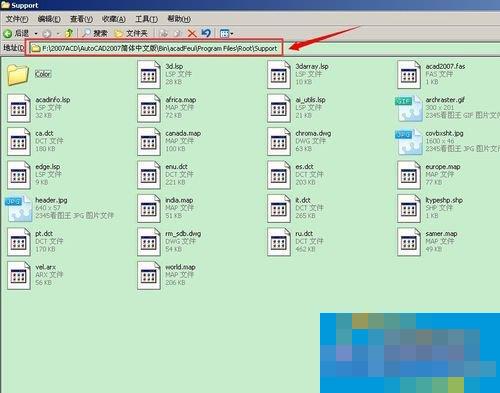Select the es.dct file icon
This screenshot has height=393, width=500.
point(279,175)
